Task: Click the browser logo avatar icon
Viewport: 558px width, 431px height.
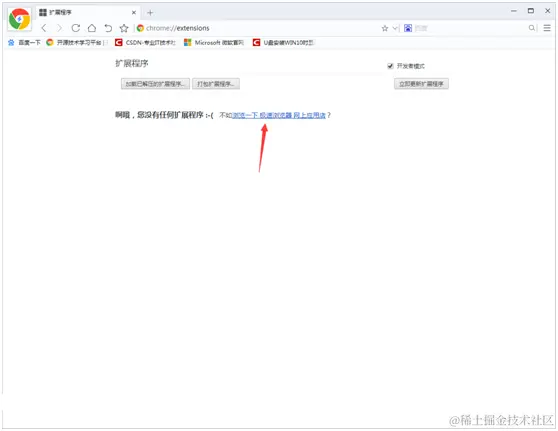Action: click(20, 19)
